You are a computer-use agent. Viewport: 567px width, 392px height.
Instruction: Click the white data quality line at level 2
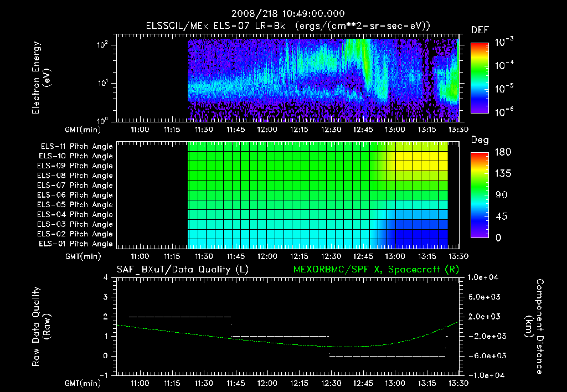(x=180, y=317)
